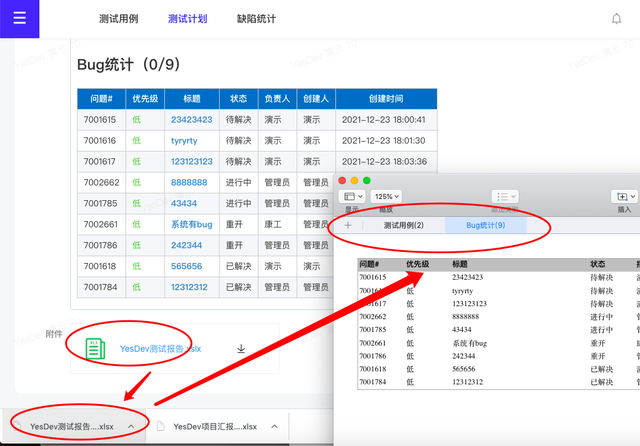Open bug link 565656
Image resolution: width=640 pixels, height=446 pixels.
[x=186, y=266]
